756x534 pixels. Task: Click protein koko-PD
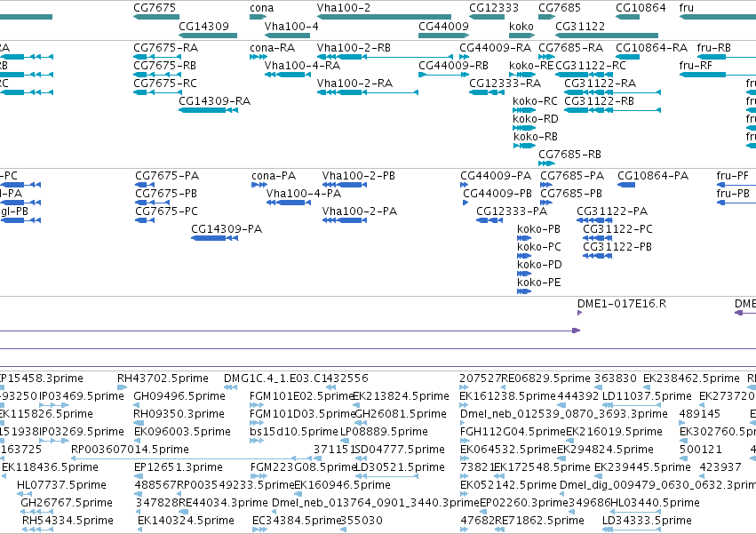[539, 265]
